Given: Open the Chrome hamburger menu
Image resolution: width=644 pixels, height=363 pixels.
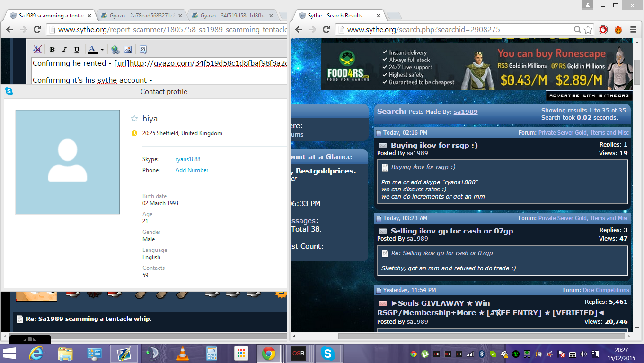Looking at the screenshot, I should tap(633, 30).
